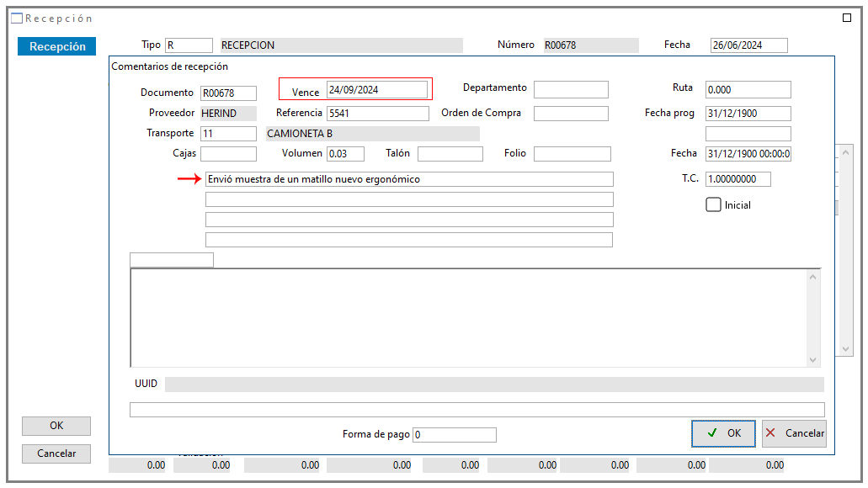Click the left sidebar Cancelar button
Viewport: 868px width, 488px height.
coord(56,454)
